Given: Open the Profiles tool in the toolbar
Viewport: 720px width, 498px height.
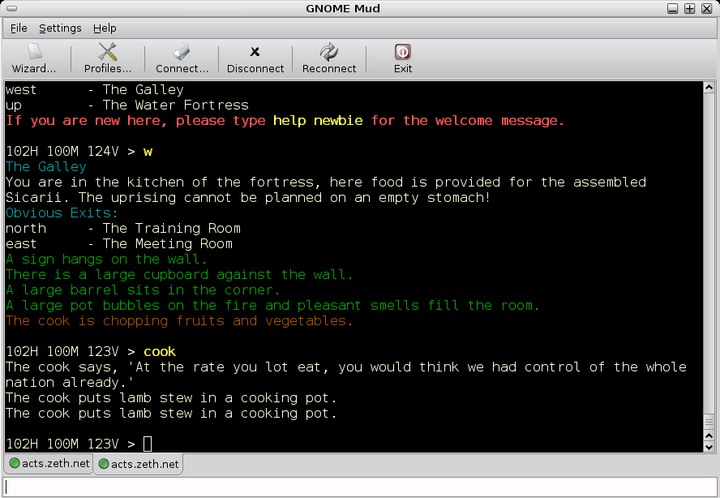Looking at the screenshot, I should tap(107, 58).
